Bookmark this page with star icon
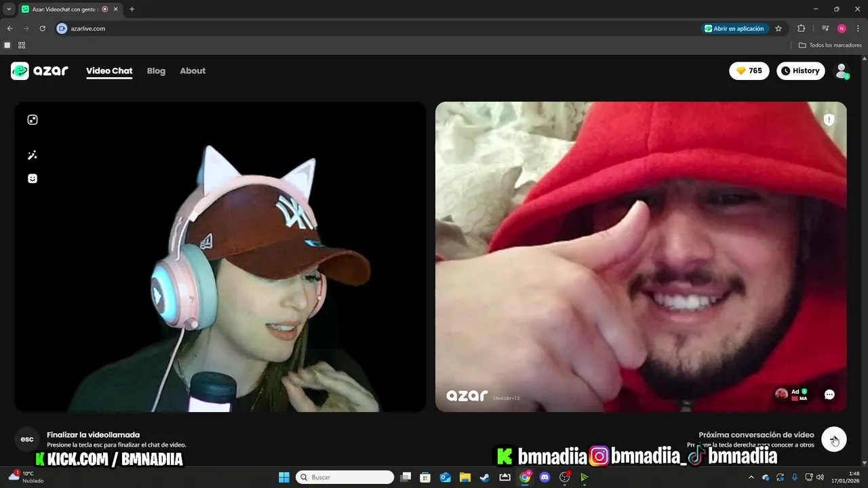 pyautogui.click(x=778, y=28)
